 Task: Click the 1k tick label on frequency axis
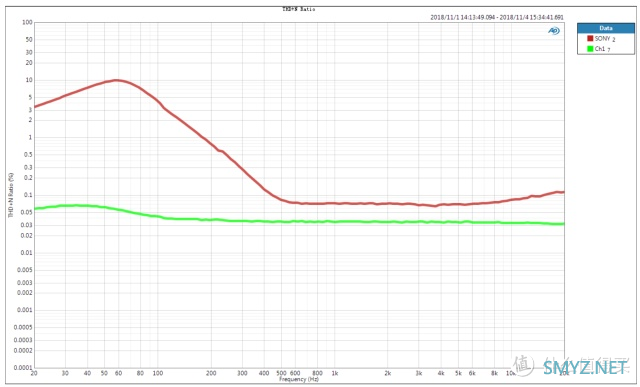coord(335,373)
